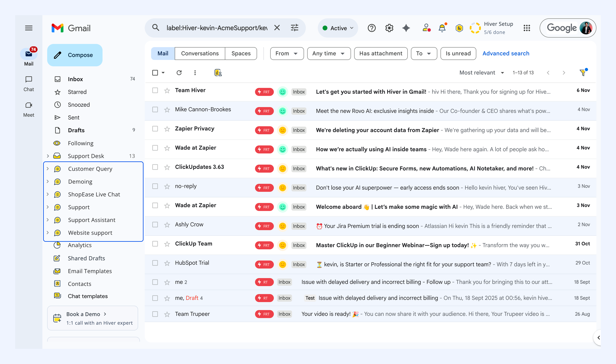Screen dimensions: 616x364
Task: Open the 'Welcome aboard' email from Wade at Zapier
Action: (x=370, y=207)
